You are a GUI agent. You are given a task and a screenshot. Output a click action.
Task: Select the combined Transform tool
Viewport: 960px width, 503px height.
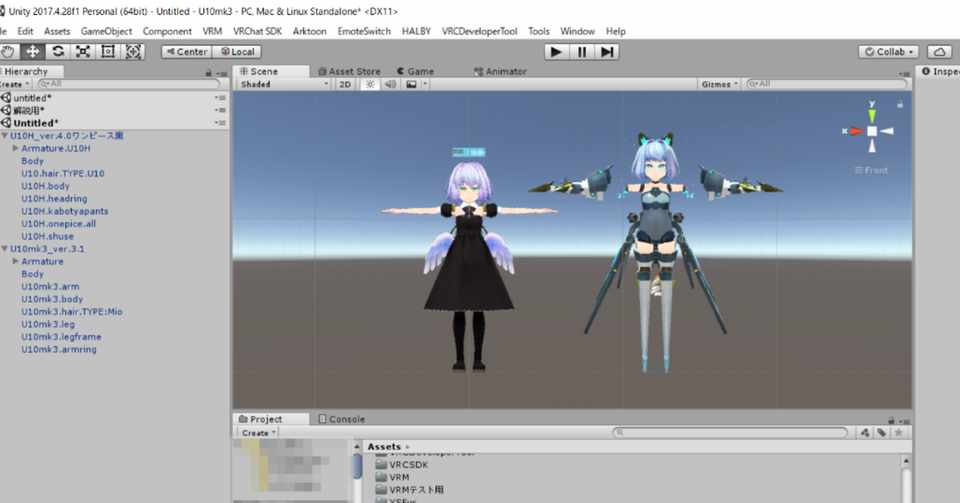[133, 52]
